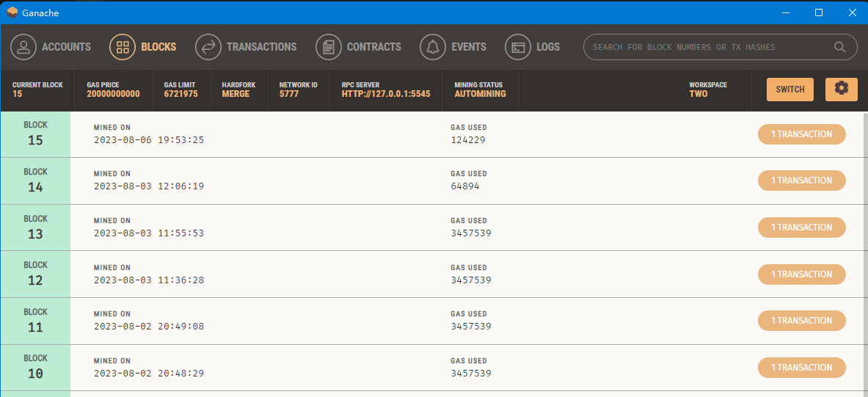
Task: Click the Accounts person icon
Action: tap(23, 47)
